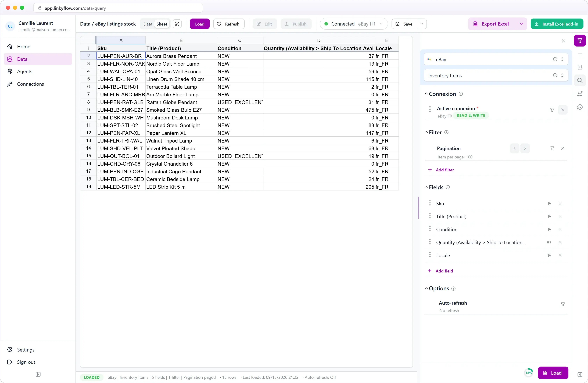Collapse the left sidebar via bottom icon
This screenshot has height=383, width=588.
pos(38,374)
